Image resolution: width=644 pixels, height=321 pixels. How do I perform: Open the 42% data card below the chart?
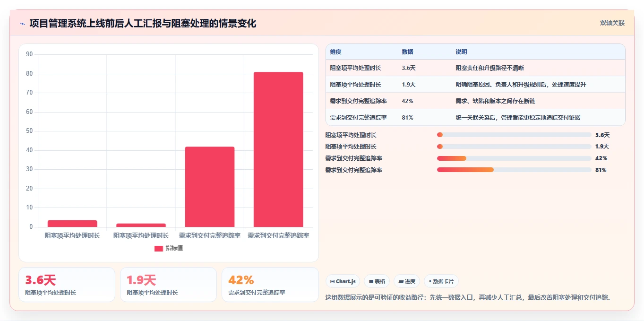[270, 285]
